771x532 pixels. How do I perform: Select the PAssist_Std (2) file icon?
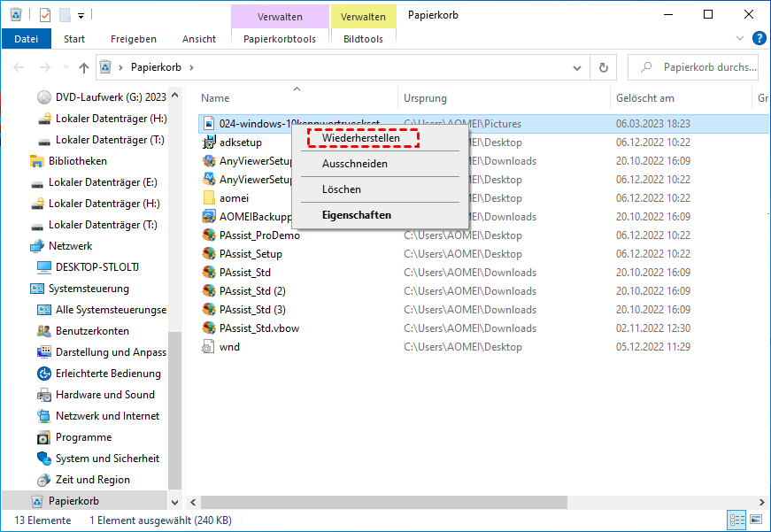209,291
